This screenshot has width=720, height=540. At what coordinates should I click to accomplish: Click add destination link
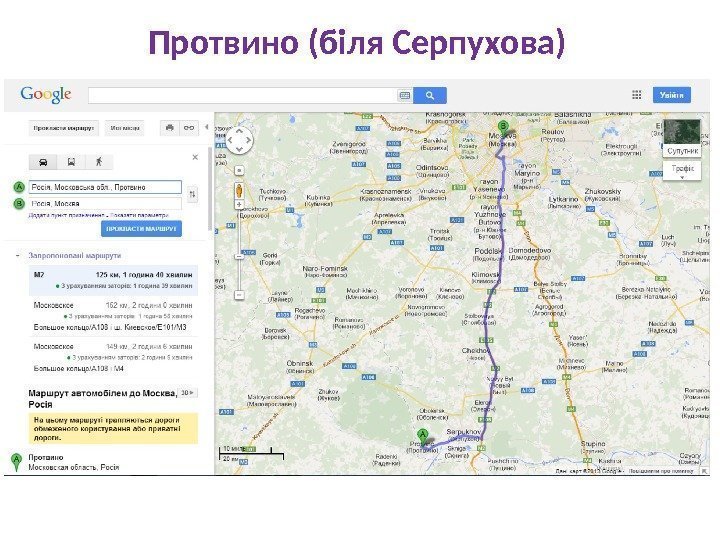click(x=67, y=215)
